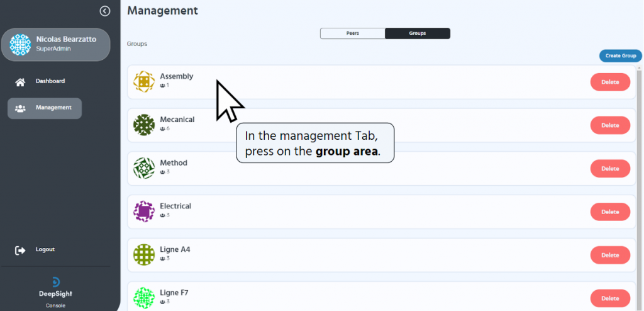Image resolution: width=644 pixels, height=311 pixels.
Task: Select the Ligne A4 group avatar
Action: (144, 254)
